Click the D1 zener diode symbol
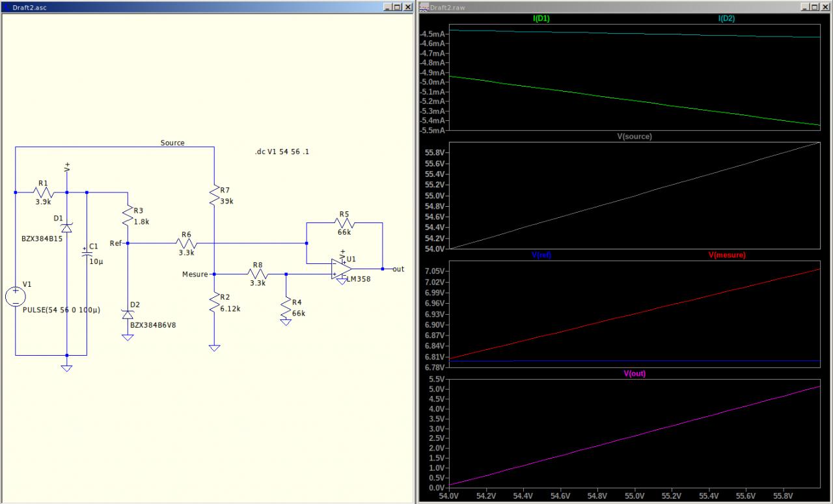This screenshot has height=504, width=833. [x=66, y=228]
